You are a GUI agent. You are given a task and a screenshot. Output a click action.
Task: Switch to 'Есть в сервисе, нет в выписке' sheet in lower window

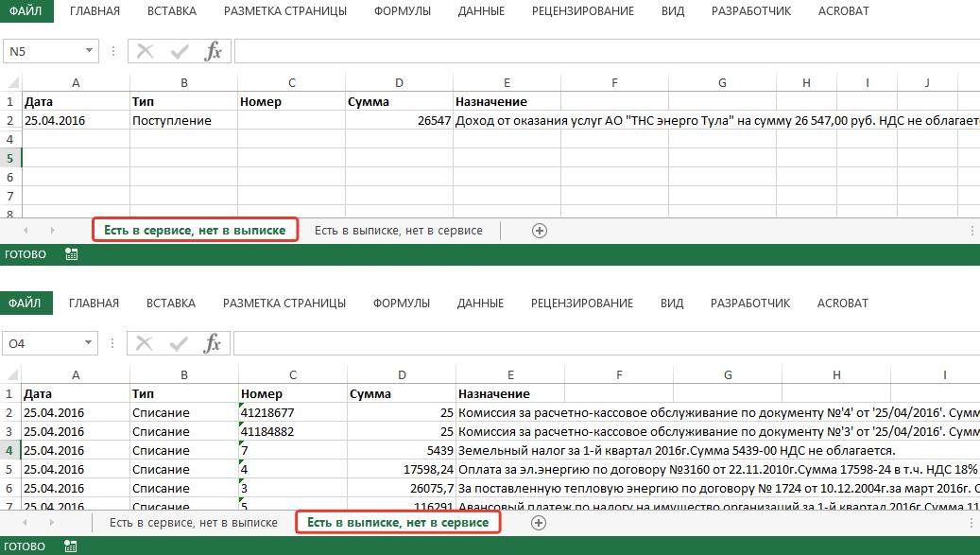click(x=194, y=523)
